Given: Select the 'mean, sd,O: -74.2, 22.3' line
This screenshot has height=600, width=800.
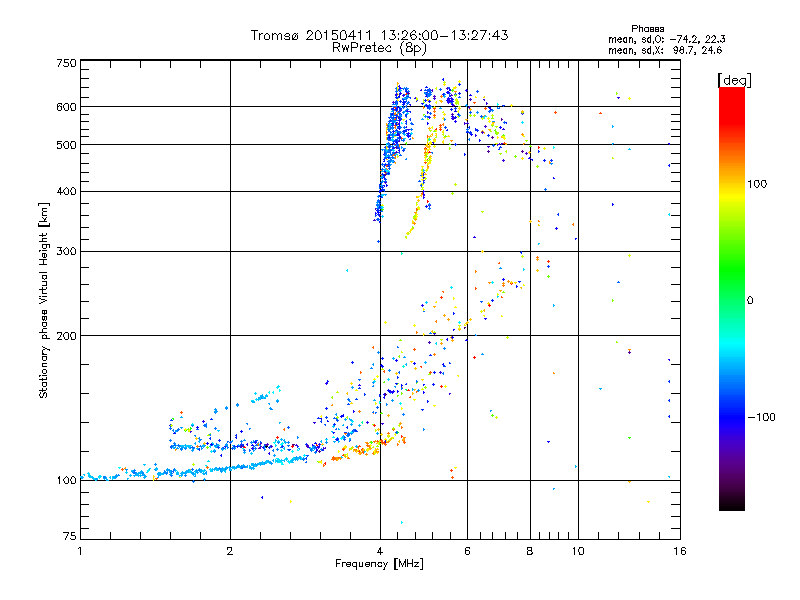Looking at the screenshot, I should [x=666, y=39].
